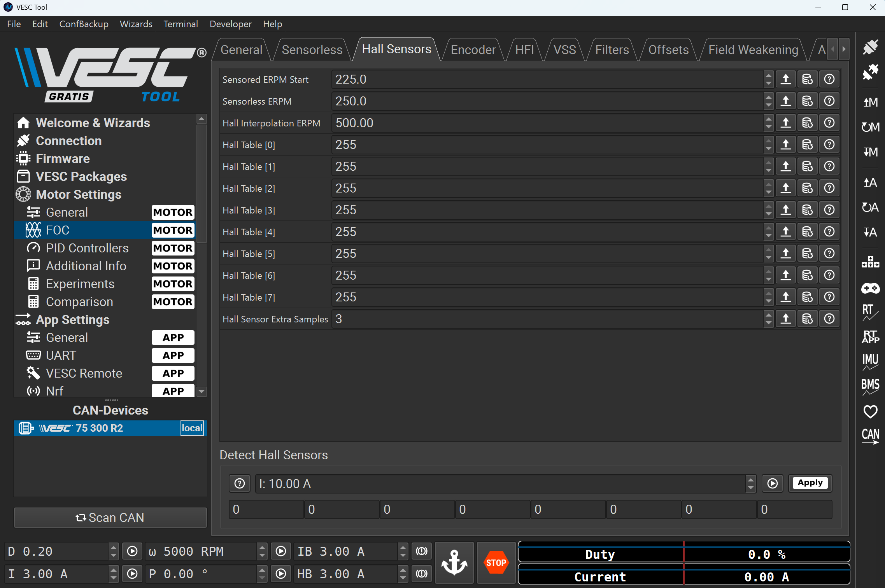Switch to the Encoder tab

tap(473, 50)
